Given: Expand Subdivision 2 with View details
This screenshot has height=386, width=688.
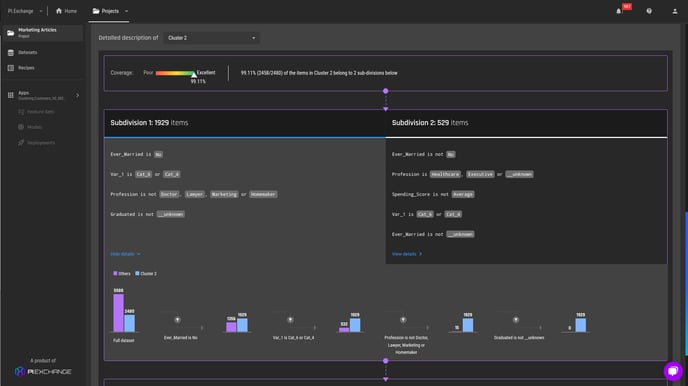Looking at the screenshot, I should point(407,254).
